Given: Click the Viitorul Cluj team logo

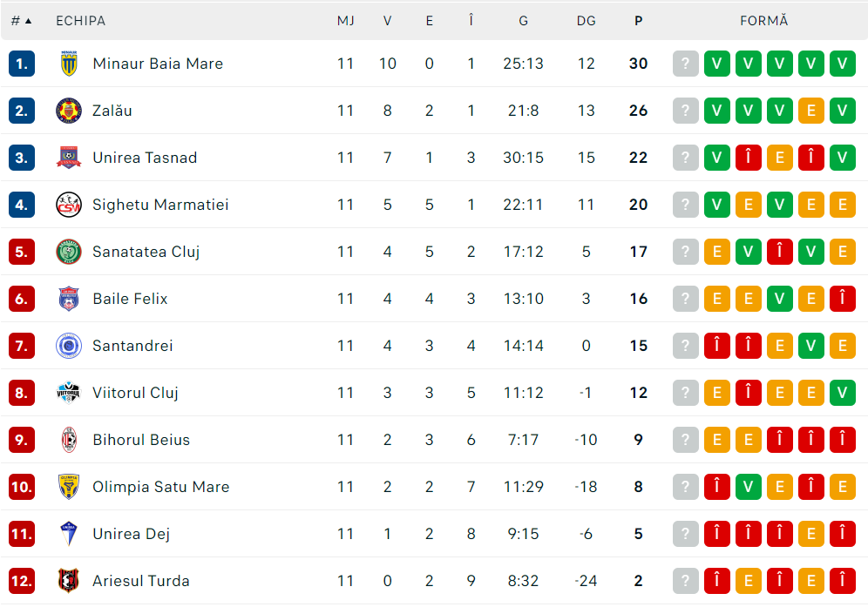Looking at the screenshot, I should (x=69, y=393).
